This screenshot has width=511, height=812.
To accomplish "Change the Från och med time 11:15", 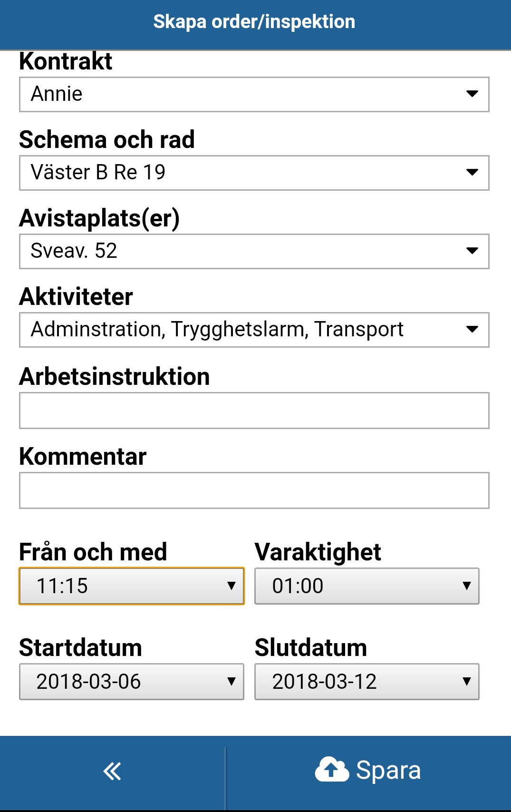I will [132, 586].
